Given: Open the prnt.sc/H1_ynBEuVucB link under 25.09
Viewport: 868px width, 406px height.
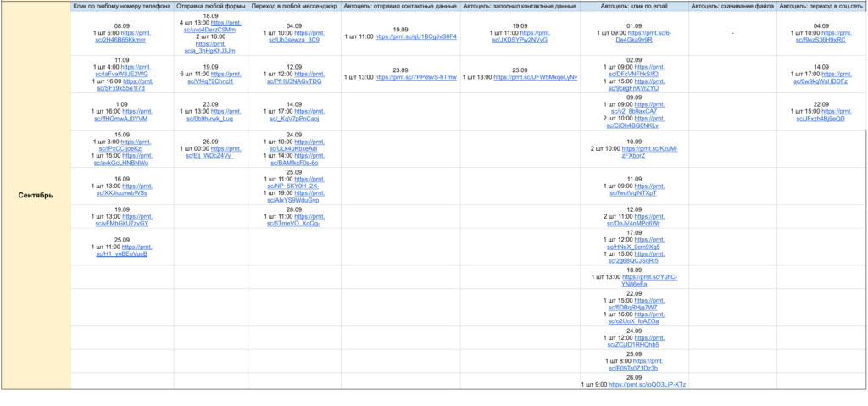Looking at the screenshot, I should [x=122, y=250].
